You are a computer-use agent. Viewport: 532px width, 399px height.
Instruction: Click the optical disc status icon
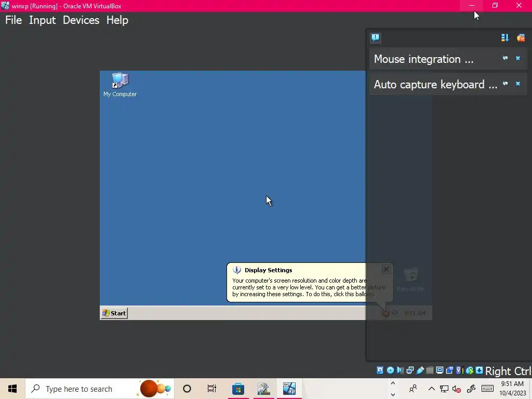390,370
